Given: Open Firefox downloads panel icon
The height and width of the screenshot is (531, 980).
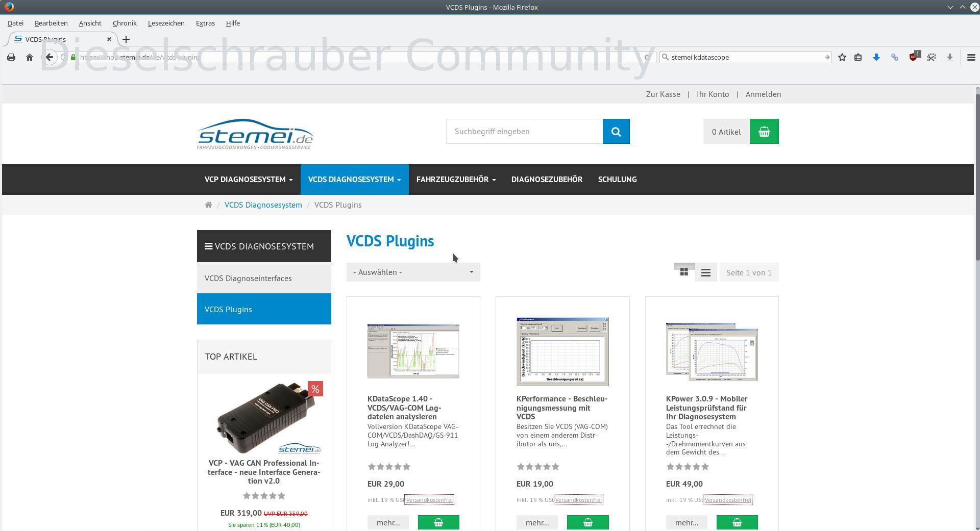Looking at the screenshot, I should click(x=950, y=57).
